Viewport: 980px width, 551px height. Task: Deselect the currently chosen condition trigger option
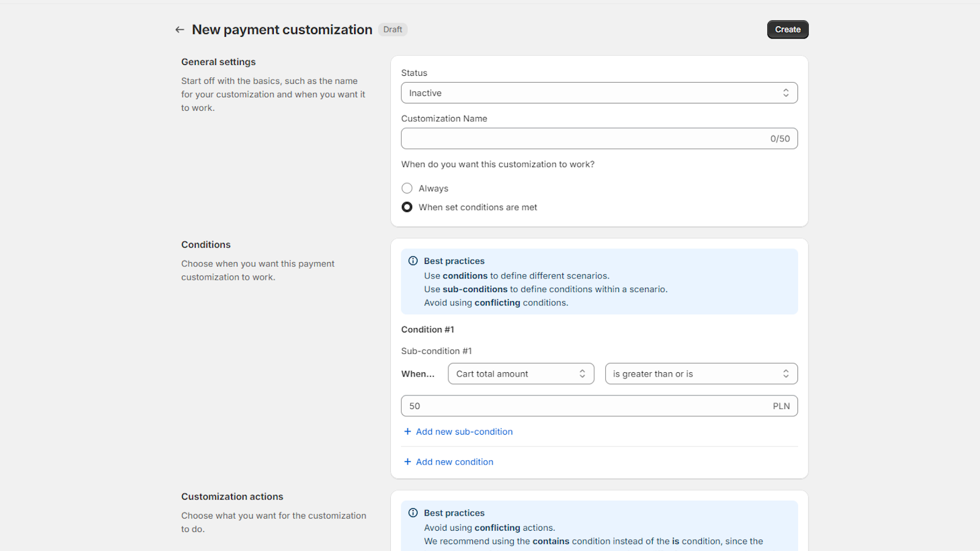pos(407,207)
